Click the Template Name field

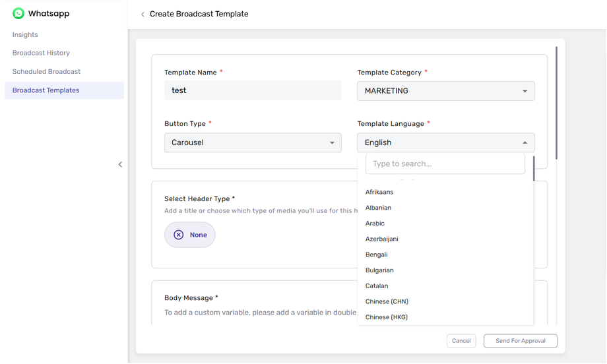click(x=253, y=90)
